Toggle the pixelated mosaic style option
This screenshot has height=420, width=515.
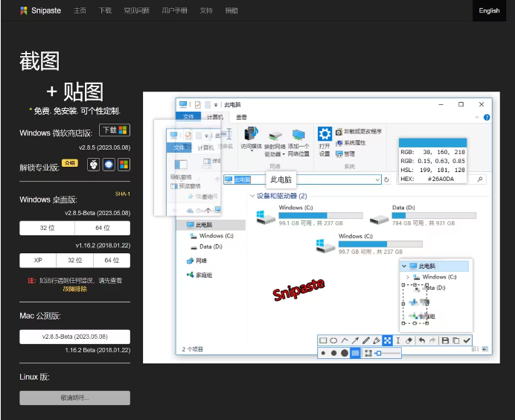368,353
